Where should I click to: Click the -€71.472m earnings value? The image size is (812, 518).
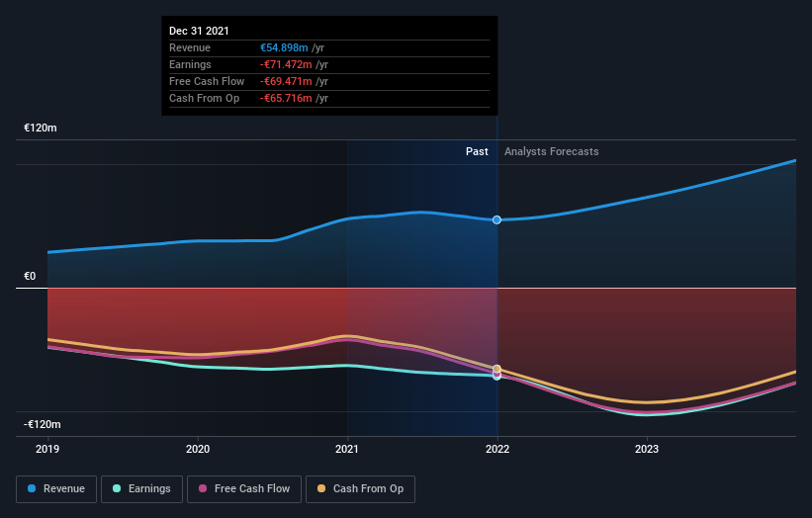286,64
